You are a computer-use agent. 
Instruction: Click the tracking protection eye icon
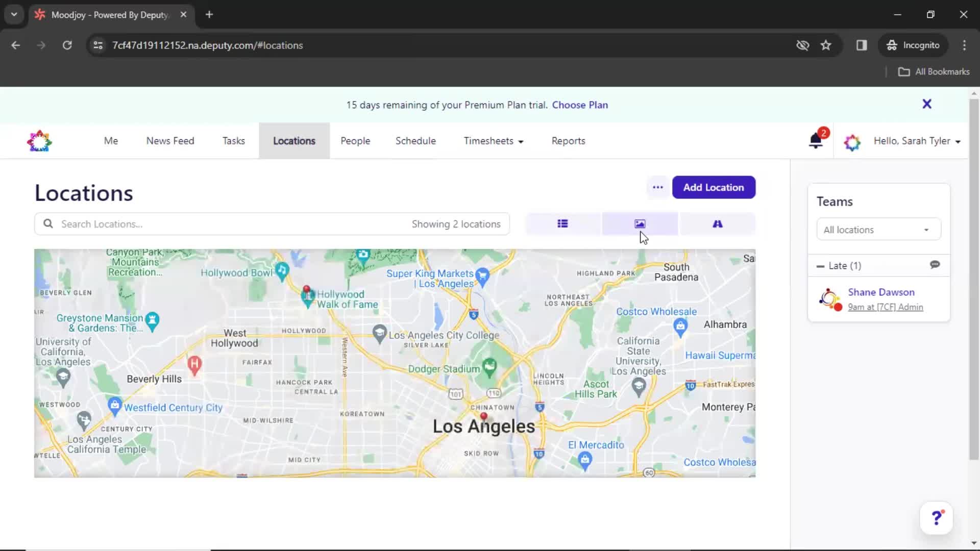[x=802, y=45]
